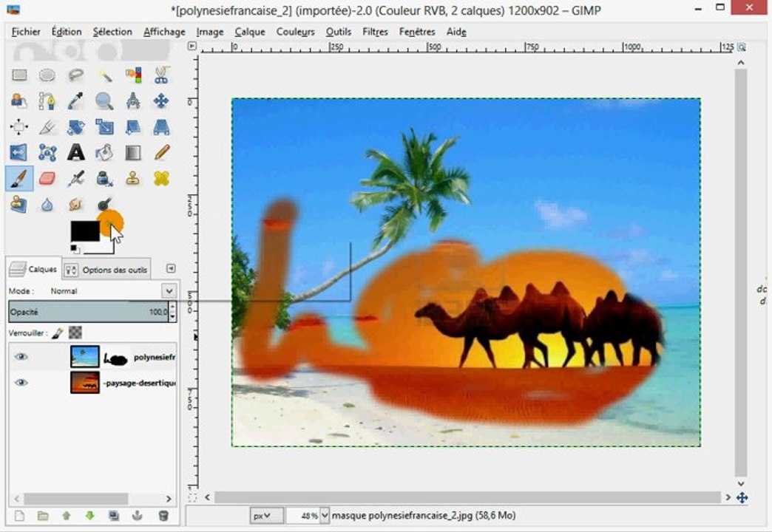Duplicate the selected layer button
Viewport: 772px width, 532px height.
pos(114,516)
